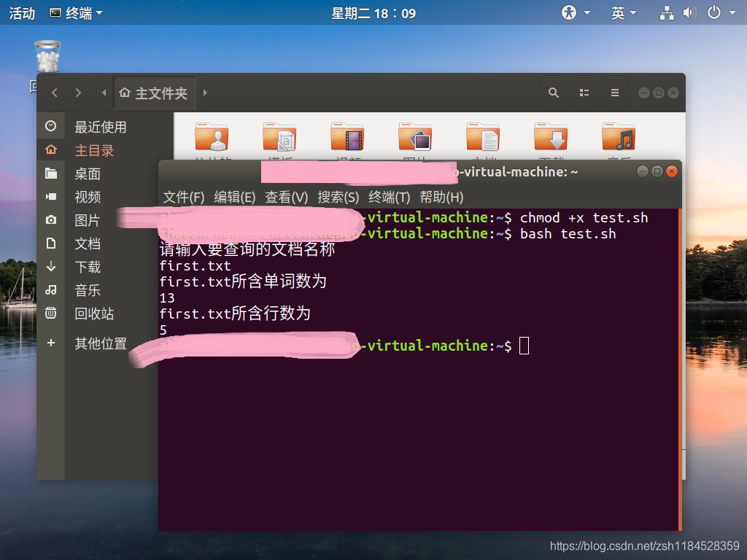Screen dimensions: 747x560
Task: Open the 英 input method dropdown
Action: pos(623,13)
